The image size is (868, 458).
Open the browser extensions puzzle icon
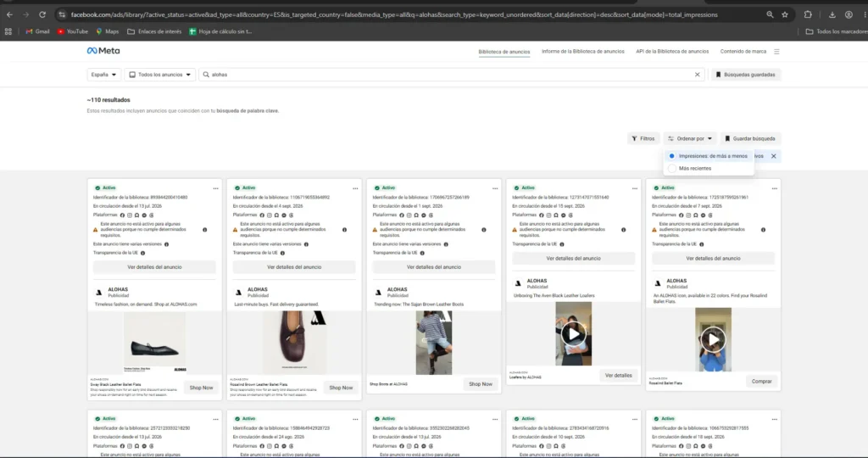(x=808, y=15)
